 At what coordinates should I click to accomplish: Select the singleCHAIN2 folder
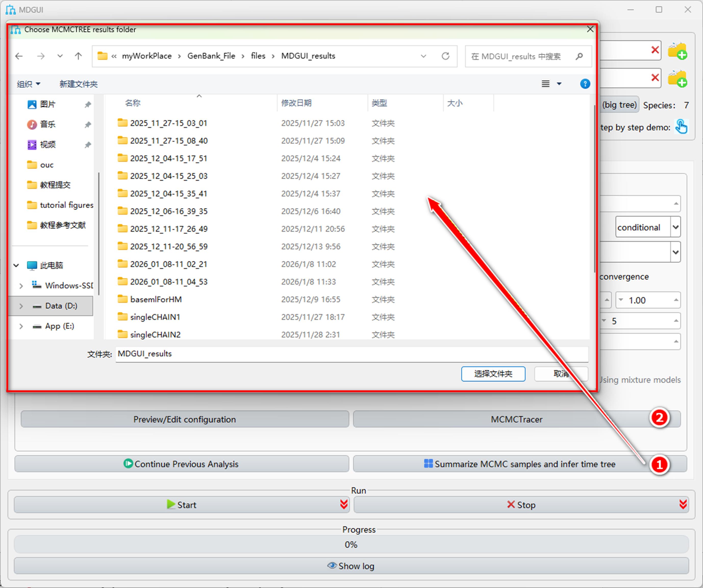tap(155, 334)
